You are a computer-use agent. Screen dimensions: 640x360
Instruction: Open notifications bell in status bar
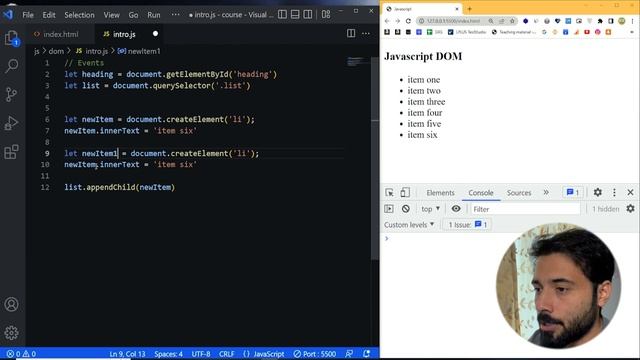pos(367,354)
